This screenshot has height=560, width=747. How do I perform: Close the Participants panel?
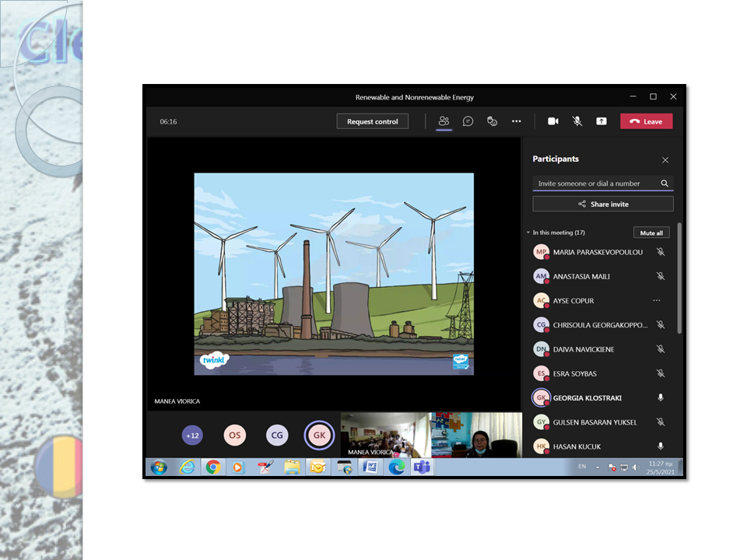(x=665, y=160)
